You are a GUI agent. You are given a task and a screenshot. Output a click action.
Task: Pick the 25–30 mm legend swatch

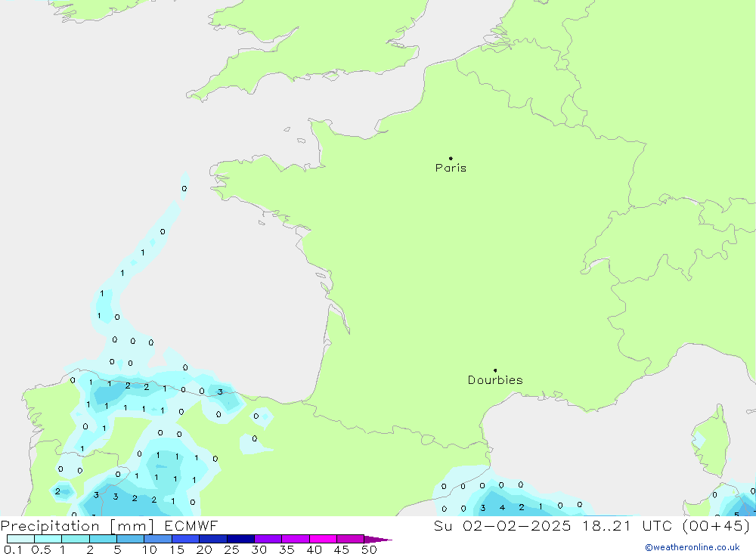click(240, 539)
